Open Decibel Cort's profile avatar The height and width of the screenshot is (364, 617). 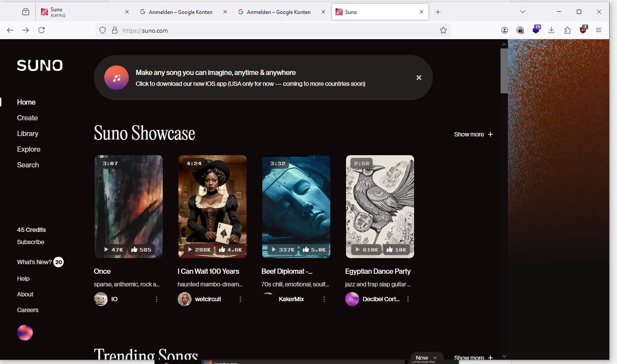[x=352, y=299]
